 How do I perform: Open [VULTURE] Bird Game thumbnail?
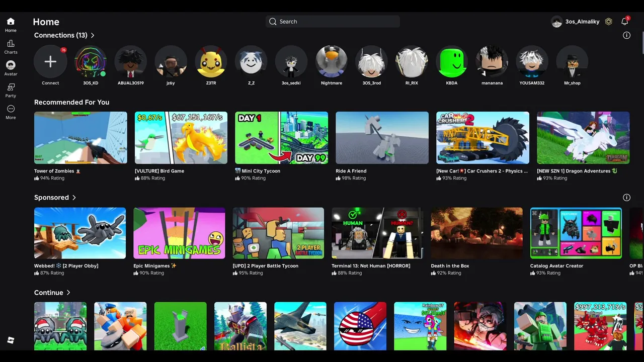tap(181, 138)
